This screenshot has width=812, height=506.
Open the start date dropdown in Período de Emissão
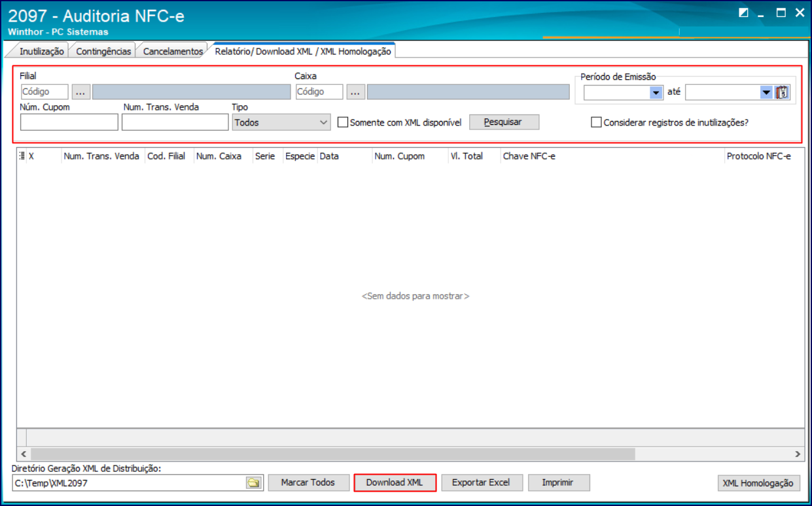pos(656,93)
